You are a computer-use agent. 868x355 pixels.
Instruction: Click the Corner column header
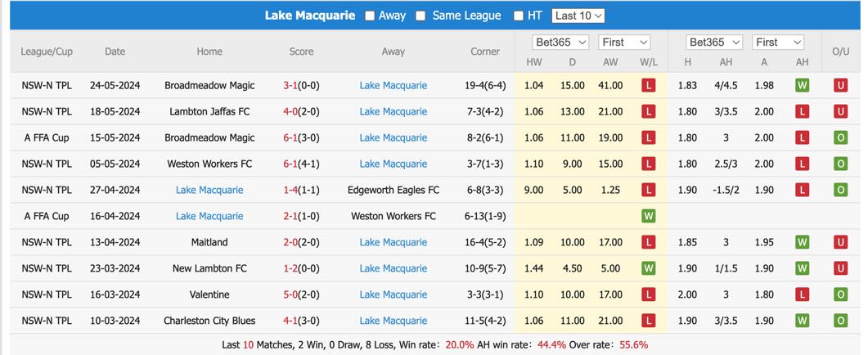485,52
